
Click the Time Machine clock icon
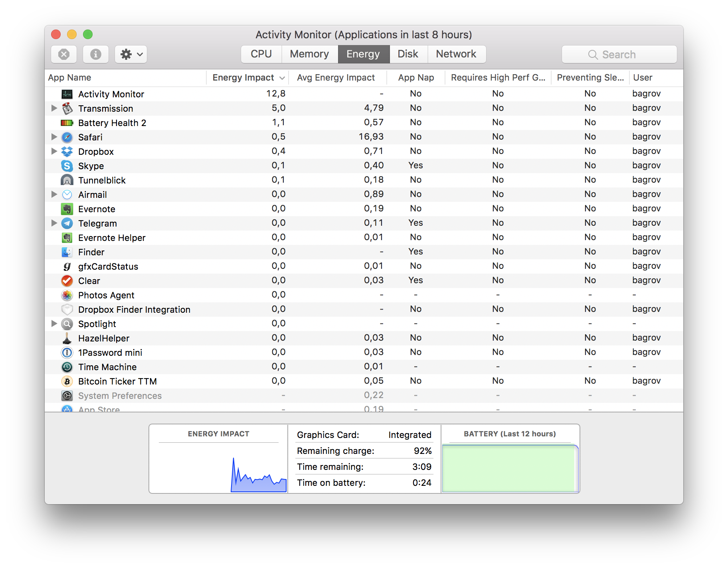[x=67, y=367]
